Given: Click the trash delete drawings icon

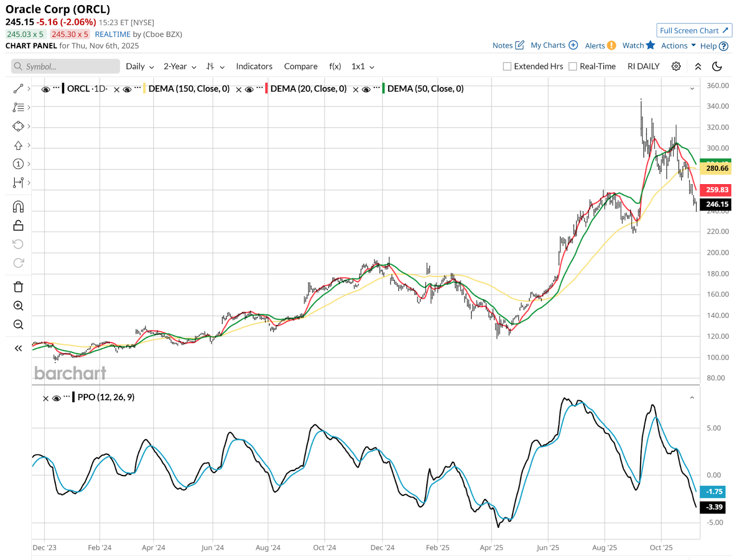Looking at the screenshot, I should [x=18, y=287].
